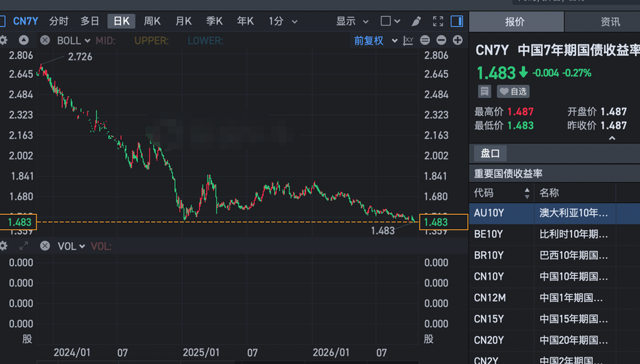The image size is (640, 364).
Task: Click the XY axis settings icon
Action: (x=408, y=40)
